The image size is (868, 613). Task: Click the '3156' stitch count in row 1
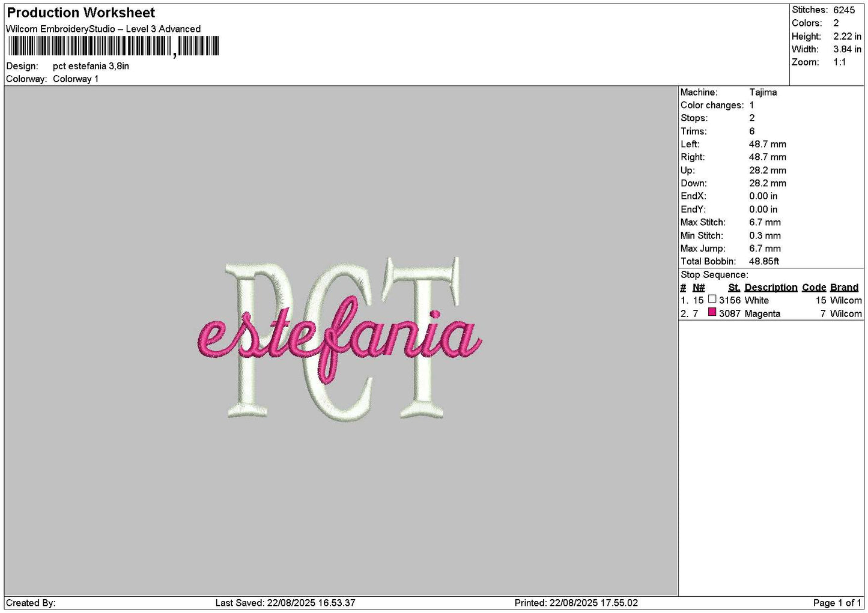(730, 300)
